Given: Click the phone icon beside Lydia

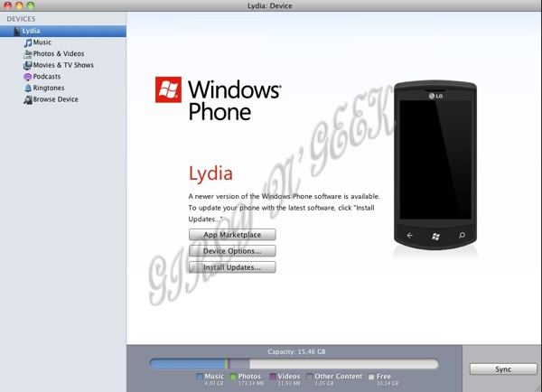Looking at the screenshot, I should (x=17, y=31).
